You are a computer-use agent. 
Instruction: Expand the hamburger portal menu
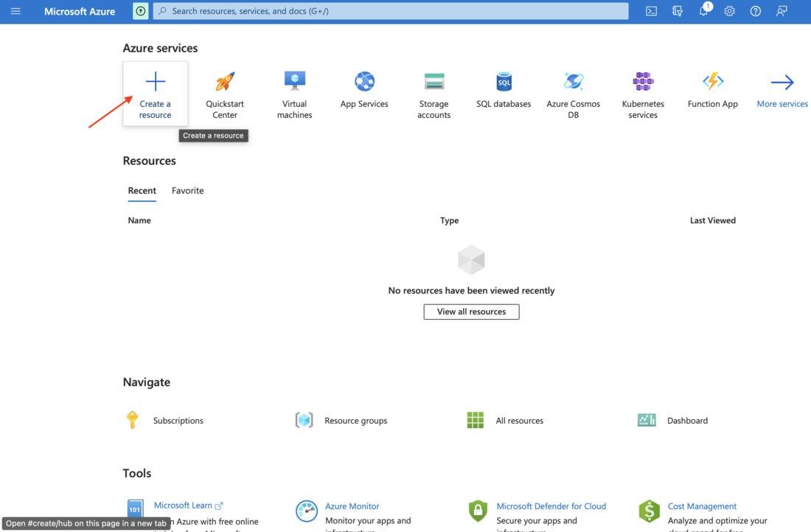15,11
